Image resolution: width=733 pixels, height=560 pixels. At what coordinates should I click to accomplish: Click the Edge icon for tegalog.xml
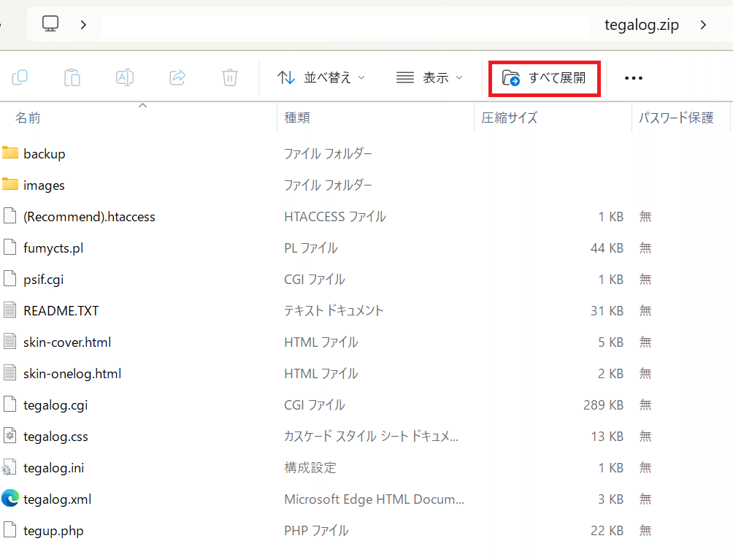(9, 498)
